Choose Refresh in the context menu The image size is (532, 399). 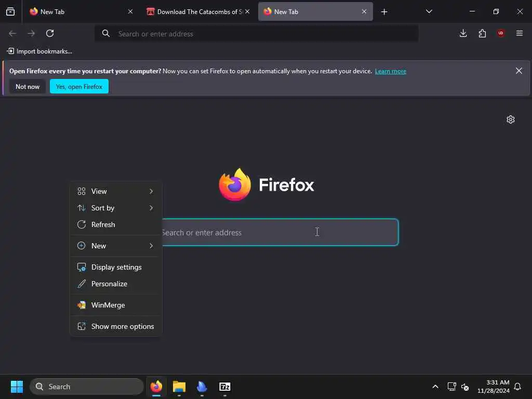(x=116, y=224)
